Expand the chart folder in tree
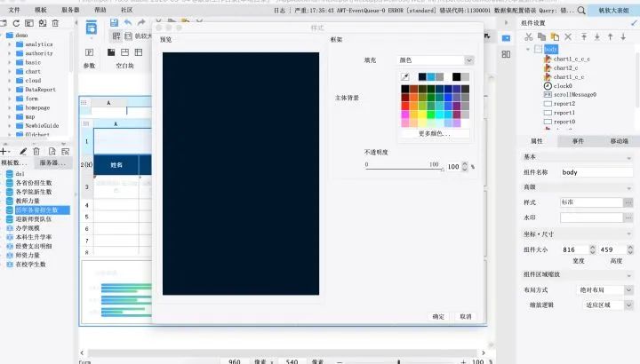 (x=10, y=71)
